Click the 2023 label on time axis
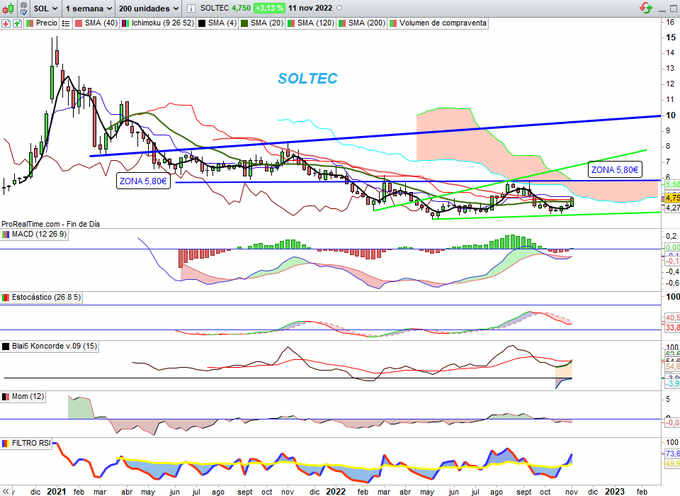Viewport: 680px width, 496px height. point(615,492)
